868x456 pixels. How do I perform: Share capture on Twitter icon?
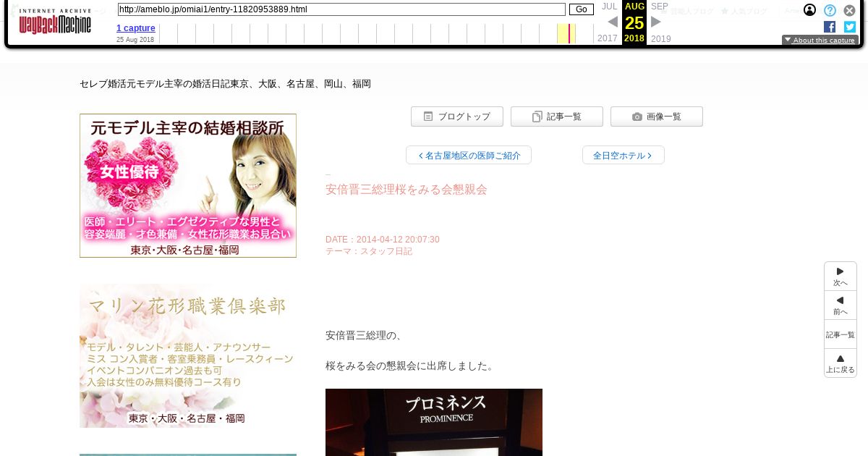click(850, 27)
